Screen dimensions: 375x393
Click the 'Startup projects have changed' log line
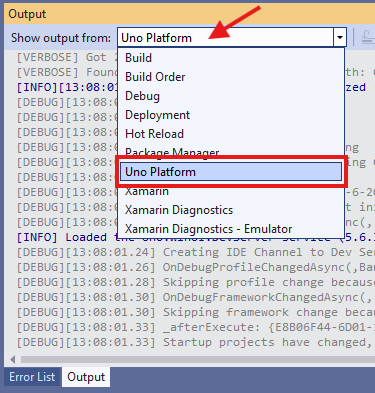195,342
